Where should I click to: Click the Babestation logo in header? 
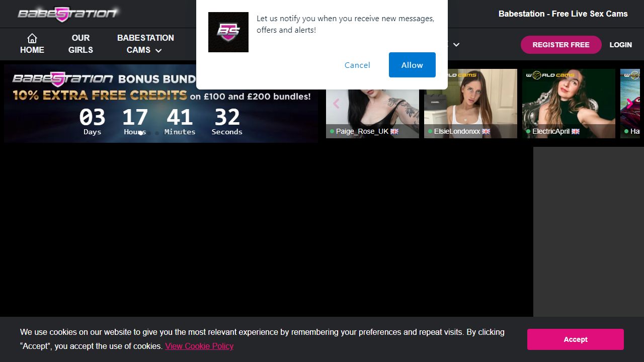pyautogui.click(x=68, y=14)
